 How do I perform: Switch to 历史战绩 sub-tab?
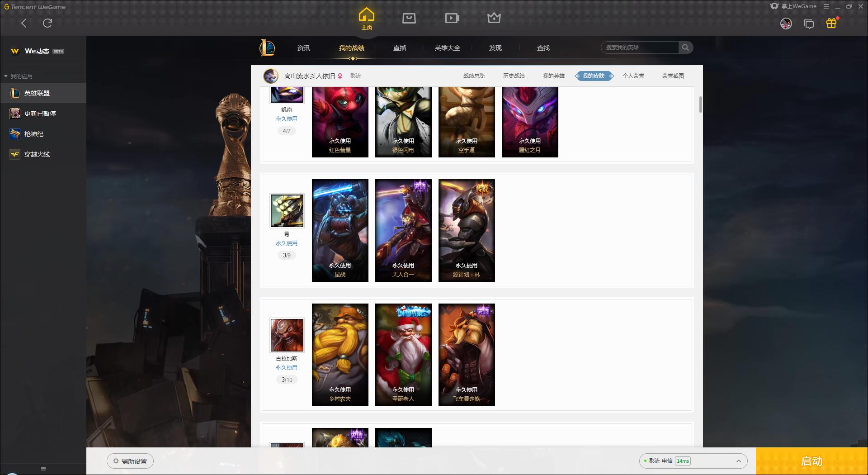[x=514, y=76]
